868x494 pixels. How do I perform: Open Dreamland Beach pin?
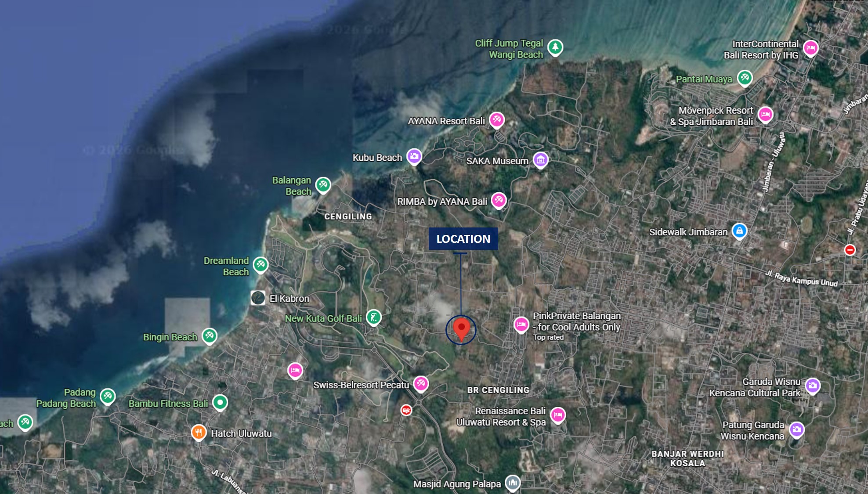260,265
